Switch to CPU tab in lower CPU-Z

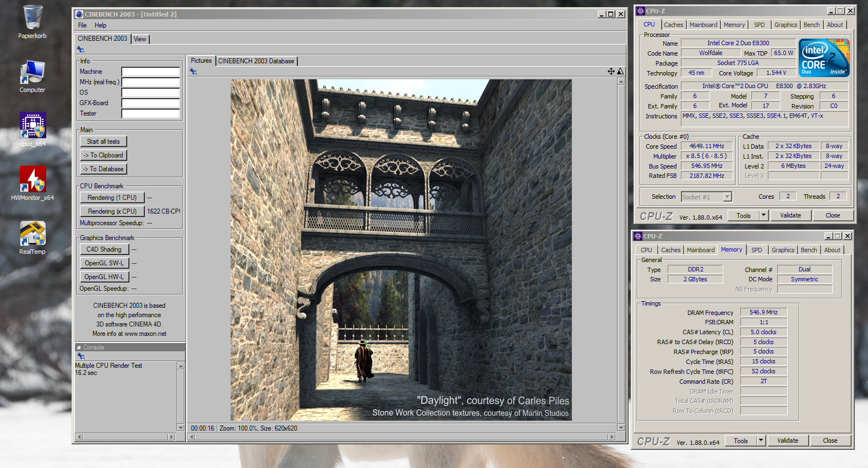pos(646,250)
